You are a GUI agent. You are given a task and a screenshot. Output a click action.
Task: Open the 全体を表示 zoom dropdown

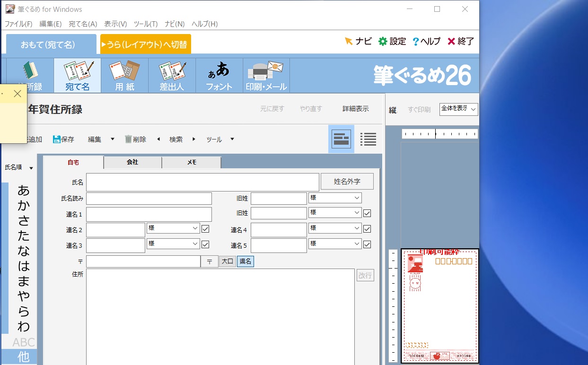pyautogui.click(x=458, y=109)
